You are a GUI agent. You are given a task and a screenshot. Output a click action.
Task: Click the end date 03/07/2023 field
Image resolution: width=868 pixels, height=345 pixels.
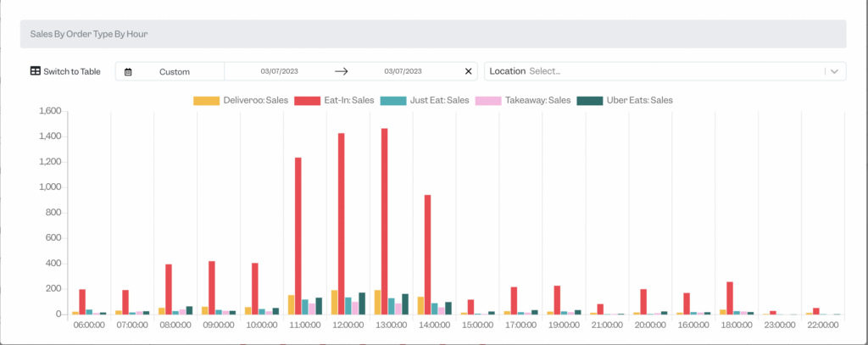click(x=403, y=71)
